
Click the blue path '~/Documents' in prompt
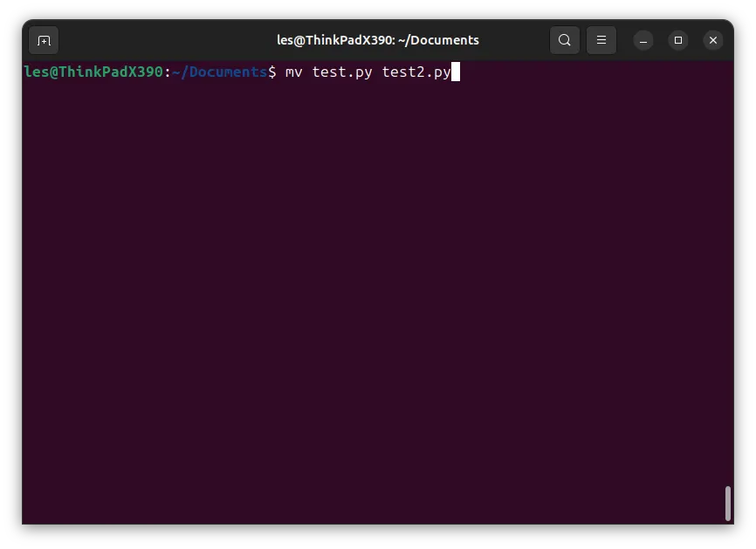219,72
